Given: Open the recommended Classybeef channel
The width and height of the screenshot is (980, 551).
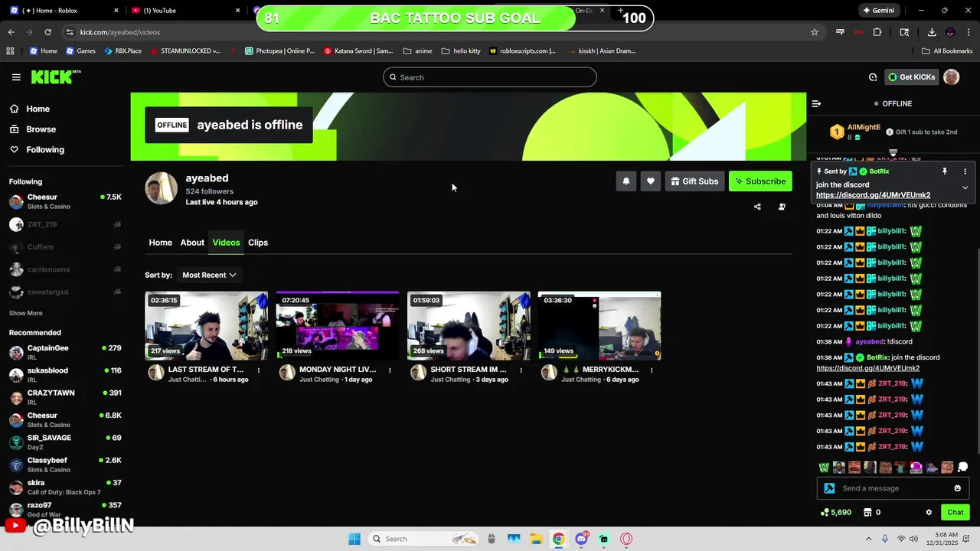Looking at the screenshot, I should tap(65, 465).
